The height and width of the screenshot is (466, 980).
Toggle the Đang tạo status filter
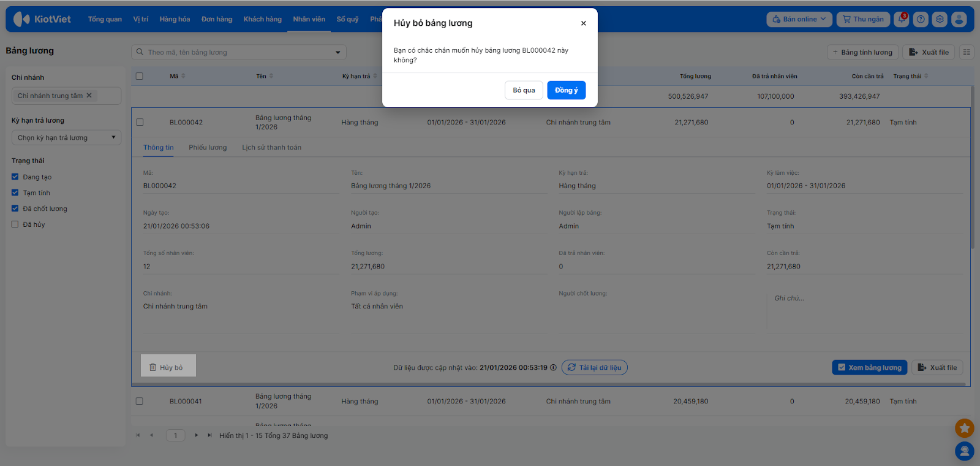point(15,177)
